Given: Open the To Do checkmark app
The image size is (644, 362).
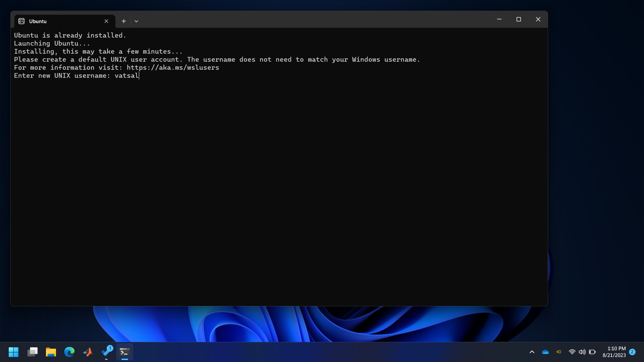Looking at the screenshot, I should [x=106, y=352].
